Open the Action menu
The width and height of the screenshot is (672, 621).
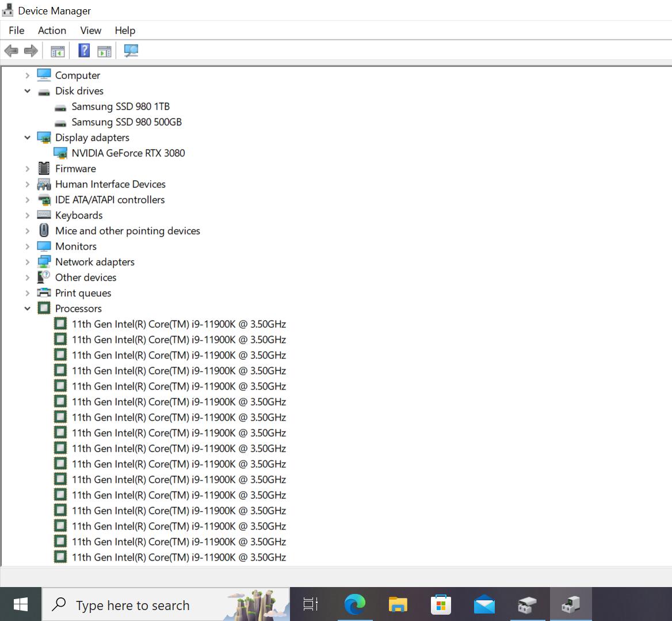(x=52, y=31)
